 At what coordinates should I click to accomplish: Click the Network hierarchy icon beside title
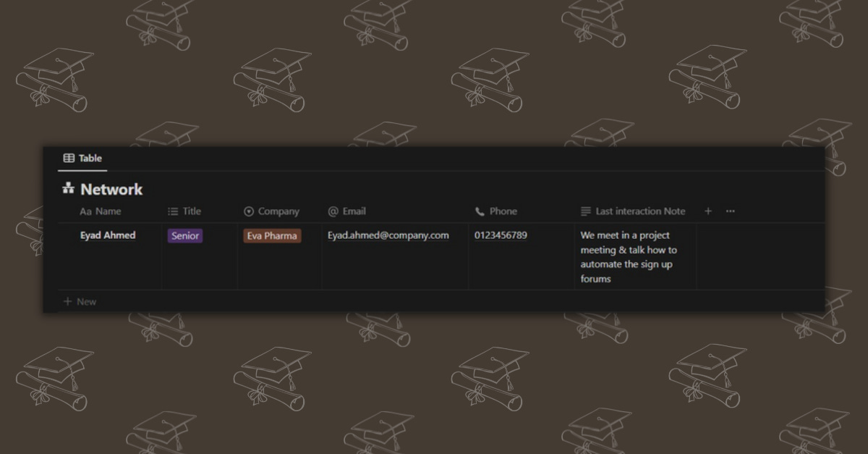pos(69,189)
